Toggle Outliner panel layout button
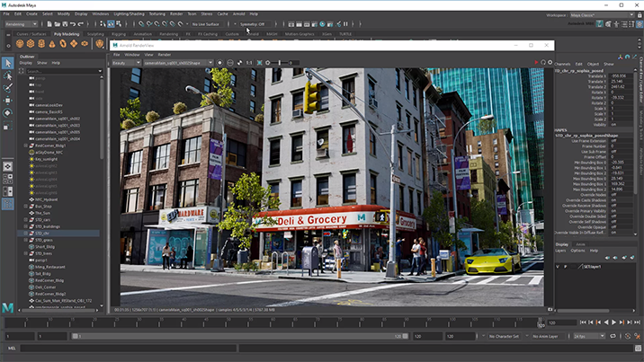The height and width of the screenshot is (362, 644). pyautogui.click(x=7, y=204)
